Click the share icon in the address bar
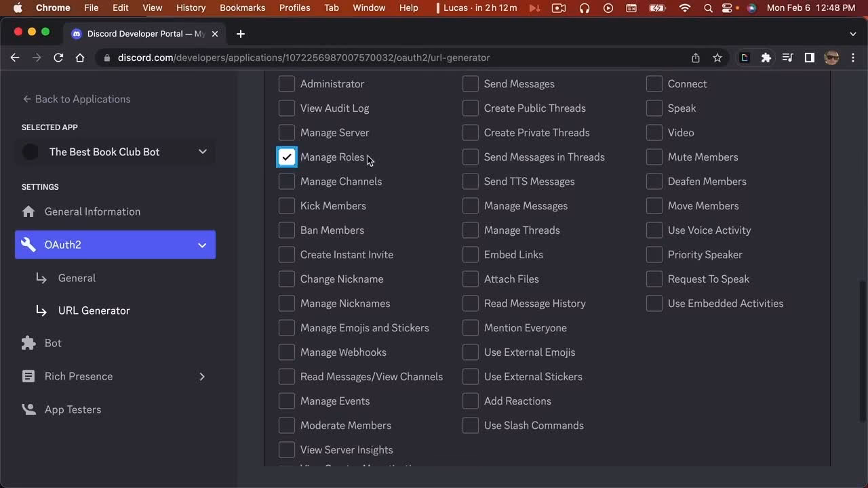This screenshot has width=868, height=488. (696, 58)
